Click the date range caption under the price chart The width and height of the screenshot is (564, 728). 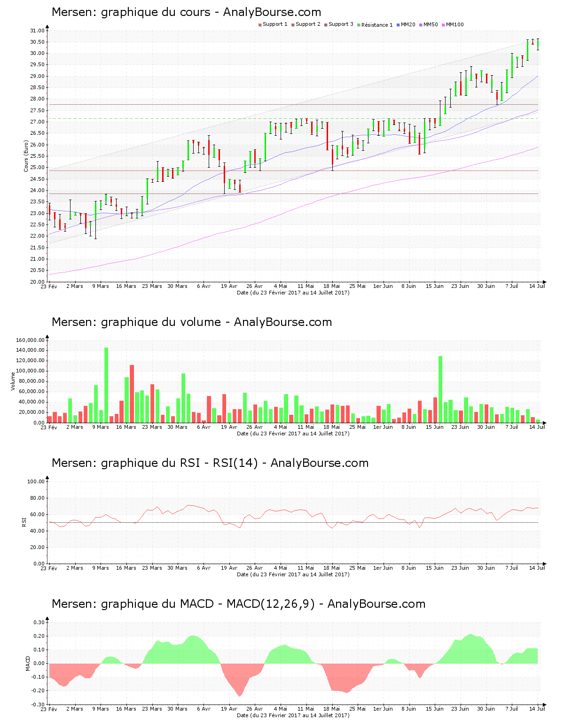click(293, 293)
